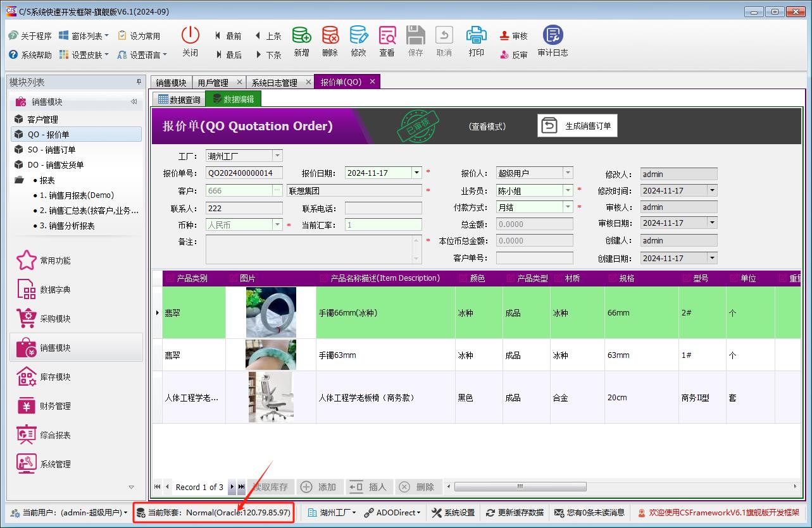Viewport: 812px width, 528px height.
Task: Click the 打印 (Print) toolbar icon
Action: (x=476, y=35)
